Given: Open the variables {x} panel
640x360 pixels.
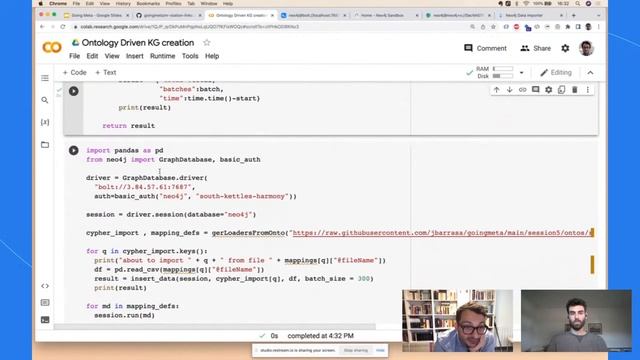Looking at the screenshot, I should point(45,122).
